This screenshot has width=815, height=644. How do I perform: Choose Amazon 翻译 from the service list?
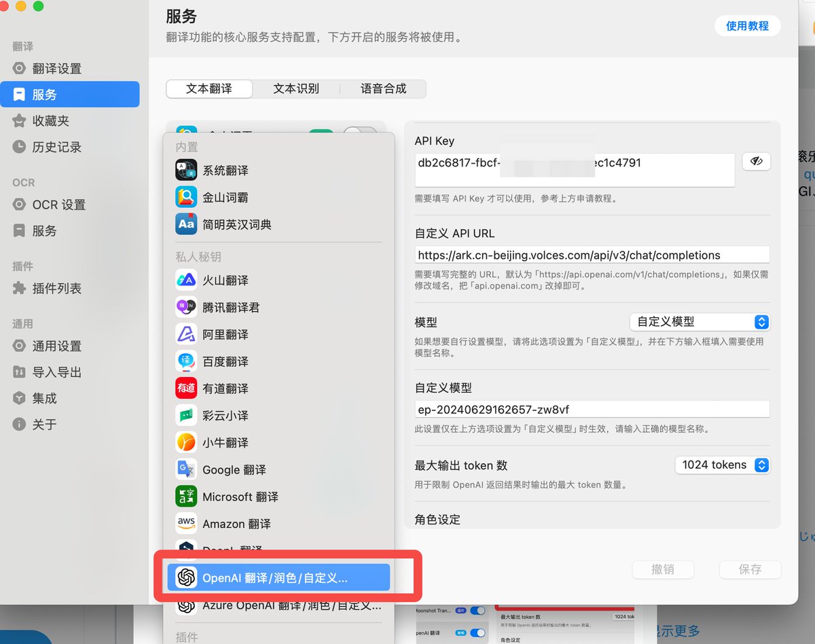click(278, 524)
